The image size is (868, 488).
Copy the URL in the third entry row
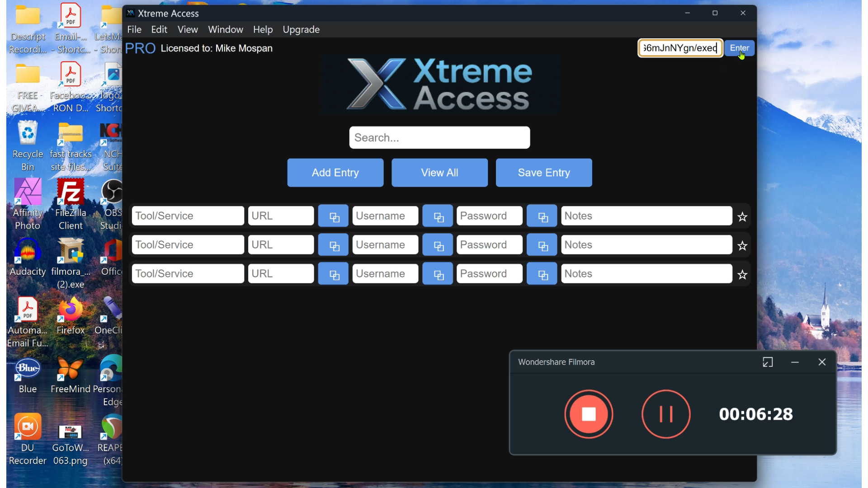333,274
